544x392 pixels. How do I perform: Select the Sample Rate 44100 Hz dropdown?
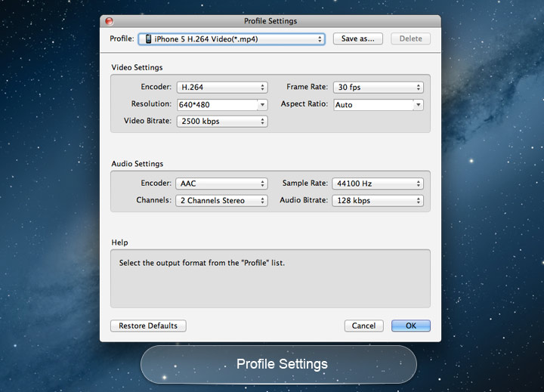coord(378,184)
